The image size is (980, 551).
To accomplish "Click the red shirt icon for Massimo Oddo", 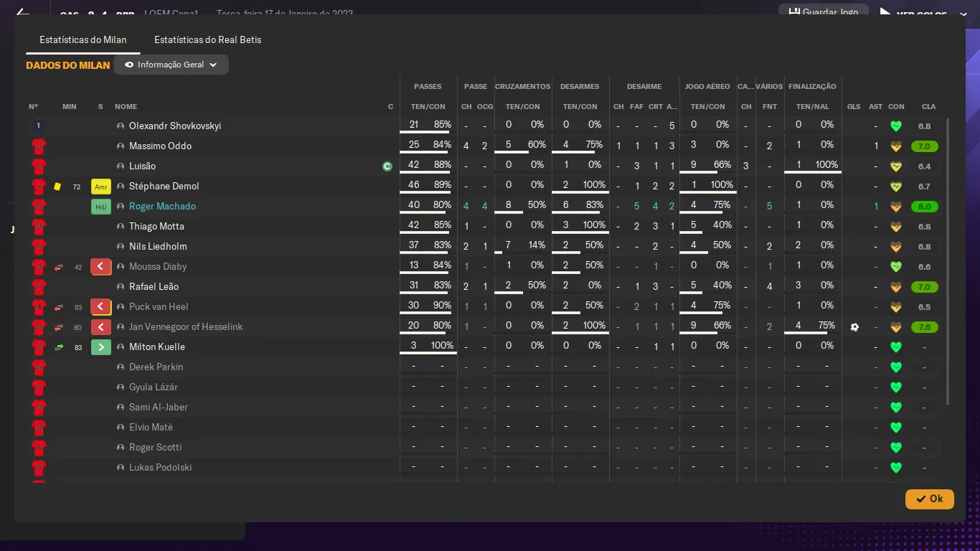I will [x=39, y=146].
